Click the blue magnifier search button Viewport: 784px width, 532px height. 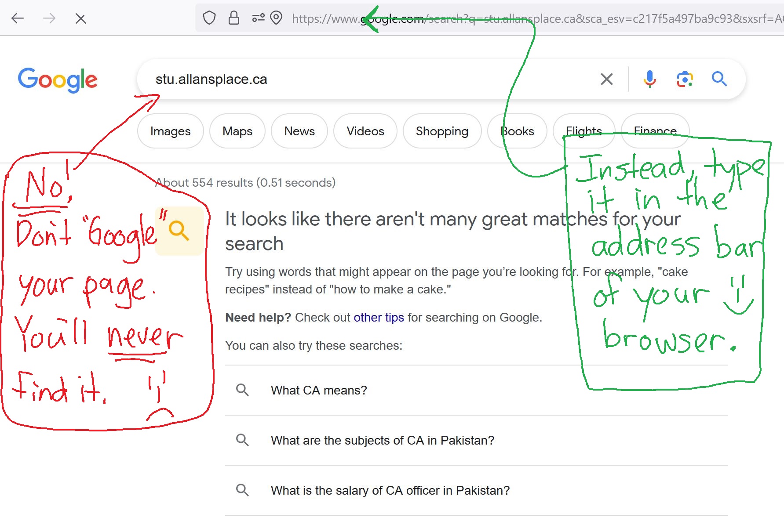(x=719, y=79)
